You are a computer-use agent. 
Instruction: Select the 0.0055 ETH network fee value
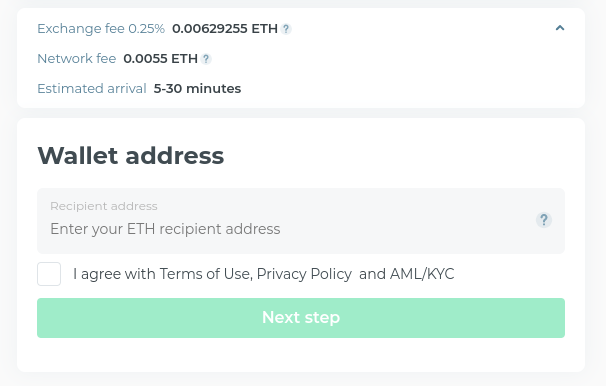[x=160, y=59]
